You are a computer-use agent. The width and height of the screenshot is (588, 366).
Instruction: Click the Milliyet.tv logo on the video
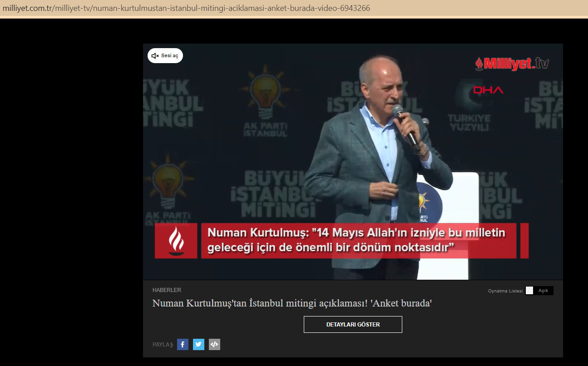(x=512, y=64)
